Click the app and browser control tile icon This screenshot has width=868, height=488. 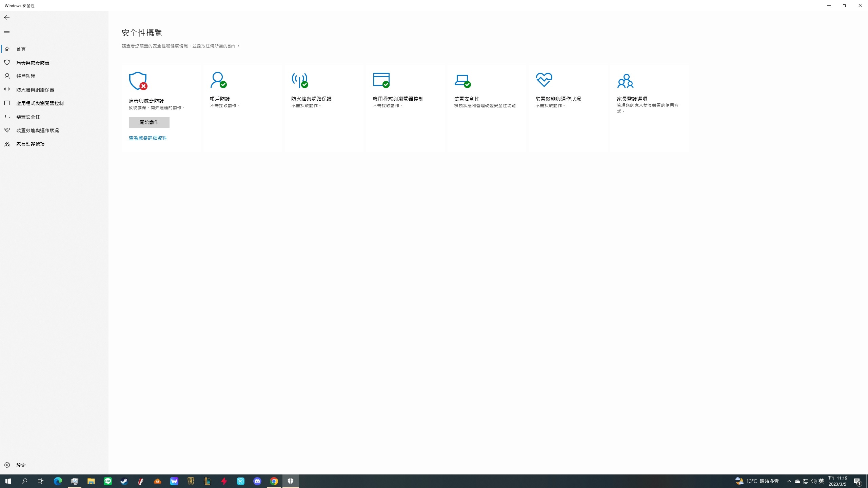pyautogui.click(x=381, y=80)
